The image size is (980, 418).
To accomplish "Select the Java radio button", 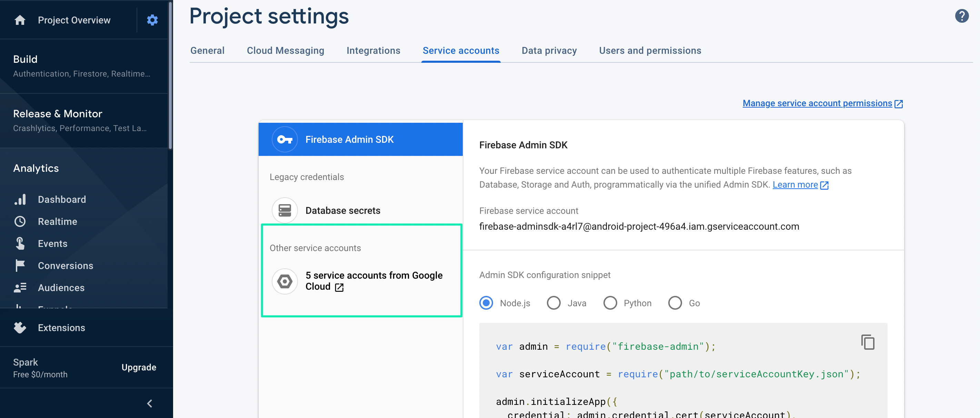I will [x=553, y=303].
